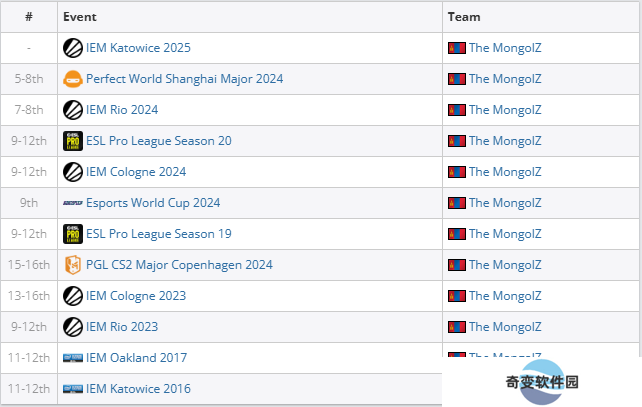Open the IEM Rio 2023 event link

(x=122, y=327)
